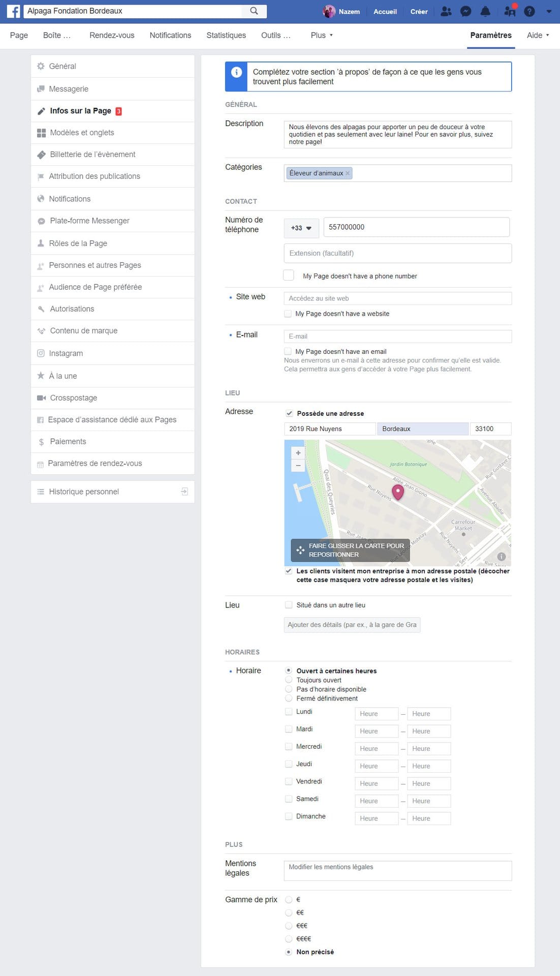Open the notifications bell icon
This screenshot has height=976, width=560.
pos(485,11)
